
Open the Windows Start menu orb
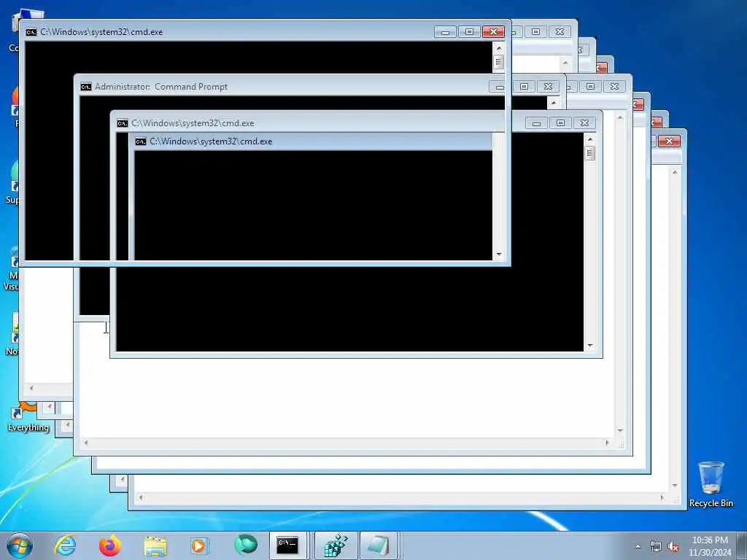tap(20, 545)
